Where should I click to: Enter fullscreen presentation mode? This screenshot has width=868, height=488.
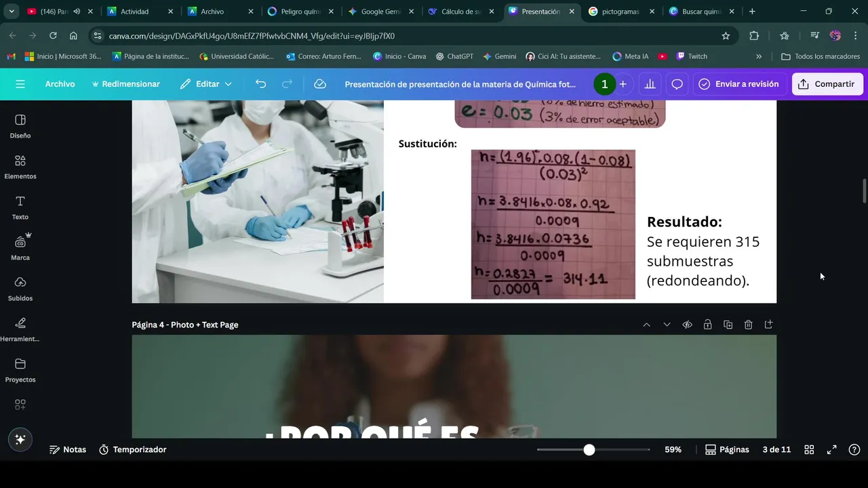(x=831, y=449)
